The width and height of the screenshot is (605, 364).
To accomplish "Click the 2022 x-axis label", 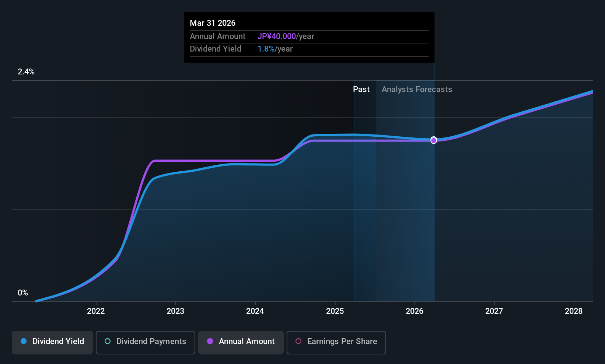I will pyautogui.click(x=96, y=311).
